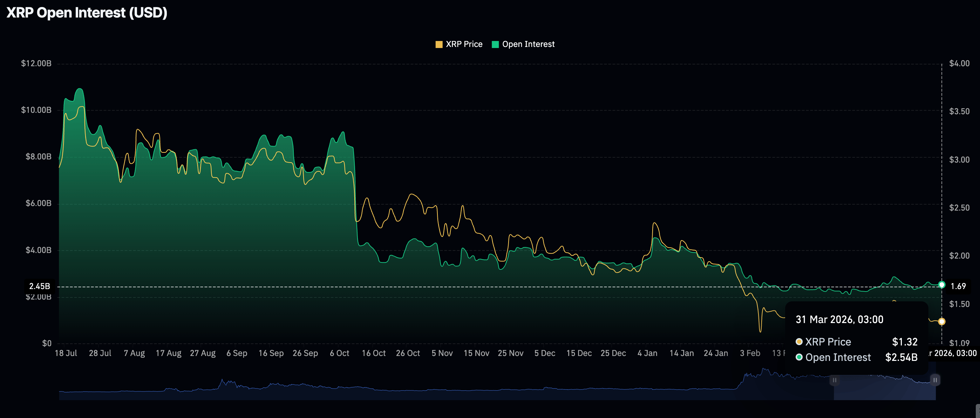Screen dimensions: 980x418
Task: Click the 31 Mar 2026, 03:00 tooltip header
Action: [839, 320]
